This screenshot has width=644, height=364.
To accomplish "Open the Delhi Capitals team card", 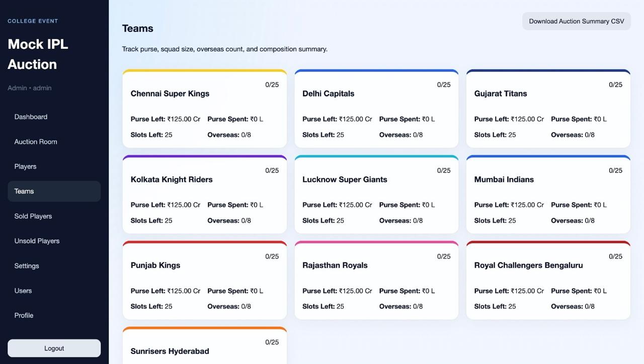I will click(376, 108).
